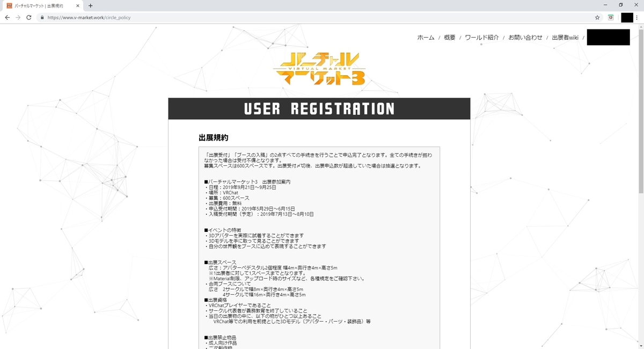Click the line 出展費用：無料

coord(223,203)
